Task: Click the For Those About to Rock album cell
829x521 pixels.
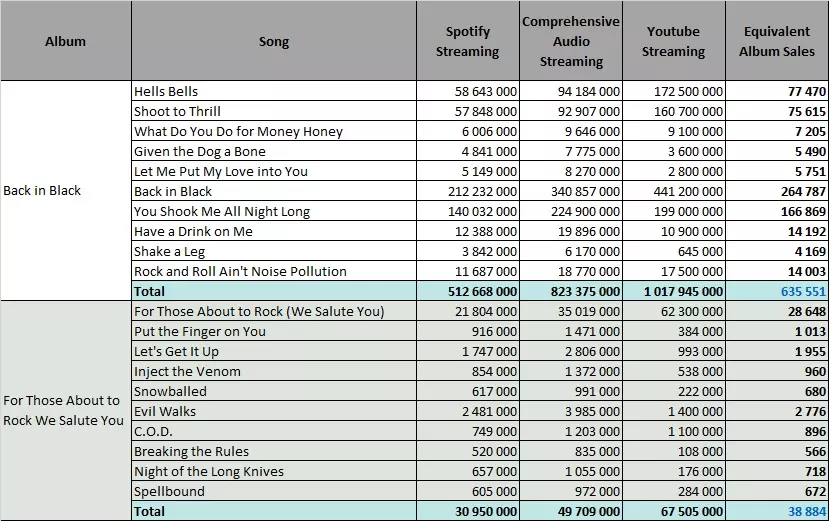Action: tap(66, 410)
